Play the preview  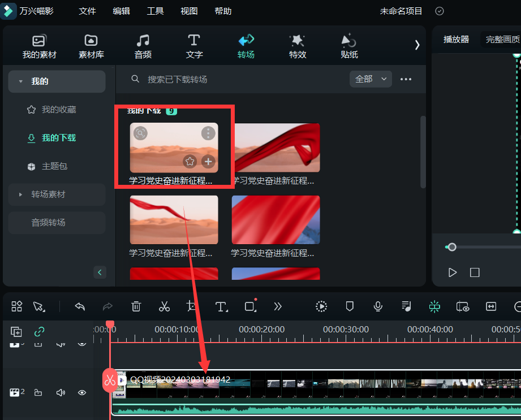452,272
